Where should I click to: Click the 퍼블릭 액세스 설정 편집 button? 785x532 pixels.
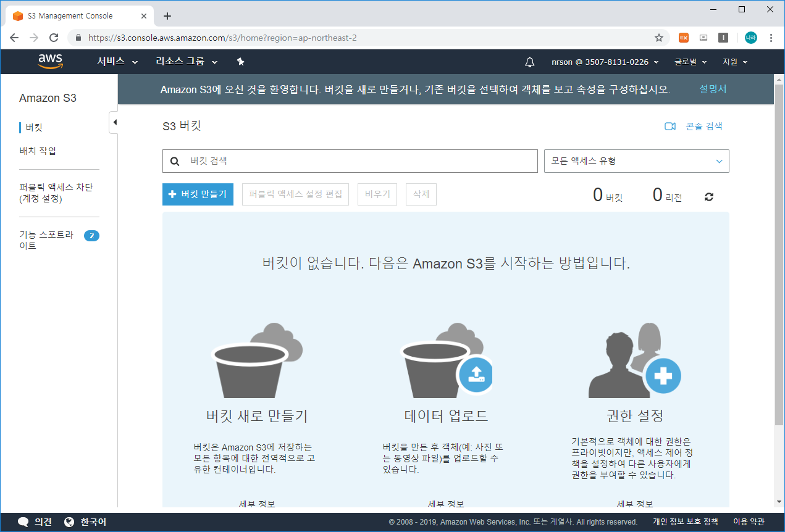pyautogui.click(x=295, y=194)
